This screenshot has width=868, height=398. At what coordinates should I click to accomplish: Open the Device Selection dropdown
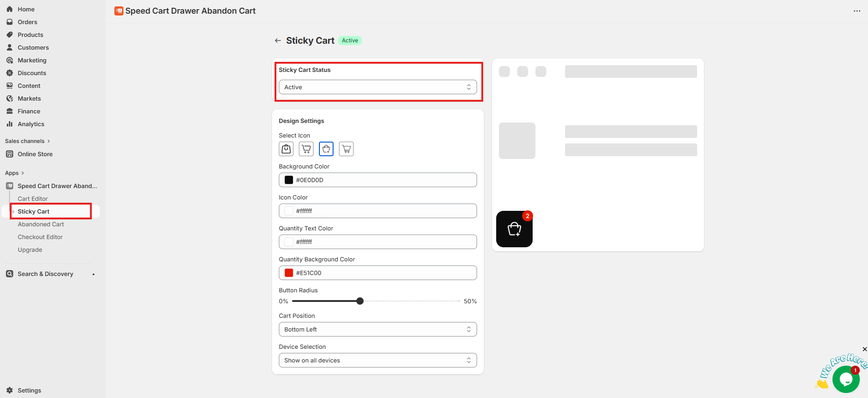(x=377, y=360)
